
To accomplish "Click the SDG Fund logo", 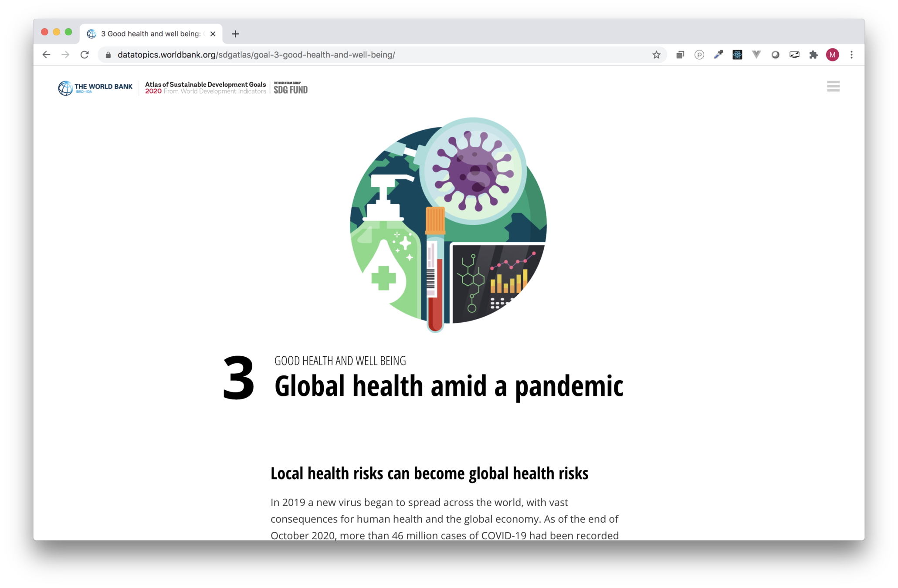I will 291,88.
